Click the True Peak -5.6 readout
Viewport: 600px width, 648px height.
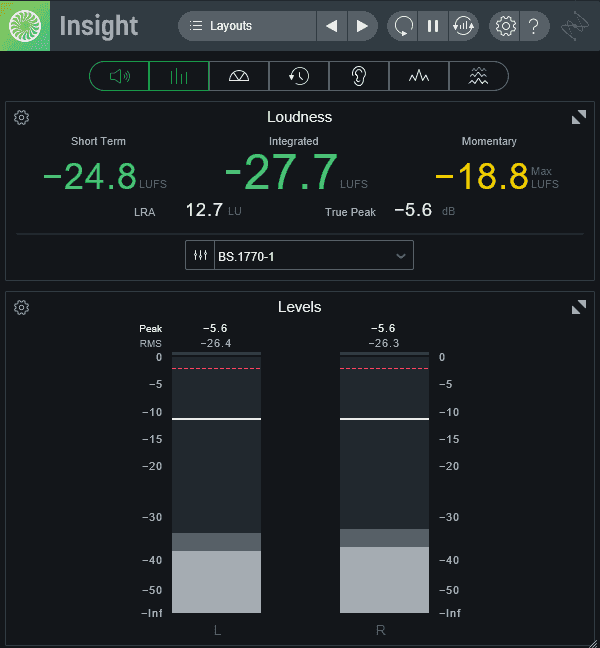pos(413,210)
